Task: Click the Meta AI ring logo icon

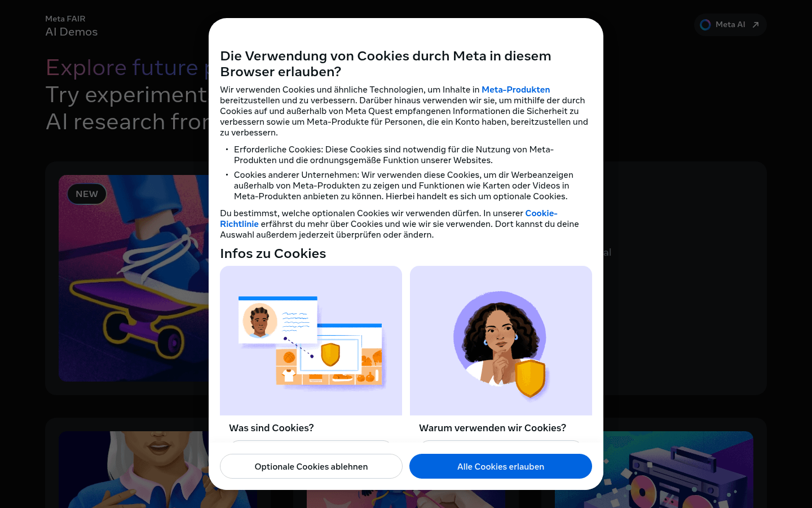Action: click(705, 25)
